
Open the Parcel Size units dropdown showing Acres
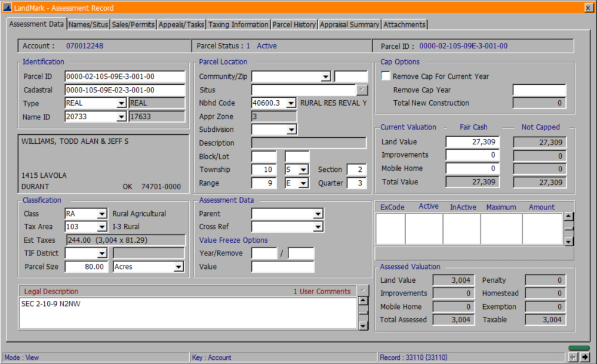(178, 266)
